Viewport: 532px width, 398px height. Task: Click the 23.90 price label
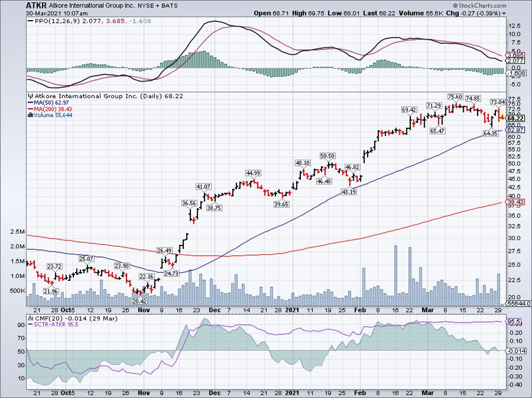122,266
